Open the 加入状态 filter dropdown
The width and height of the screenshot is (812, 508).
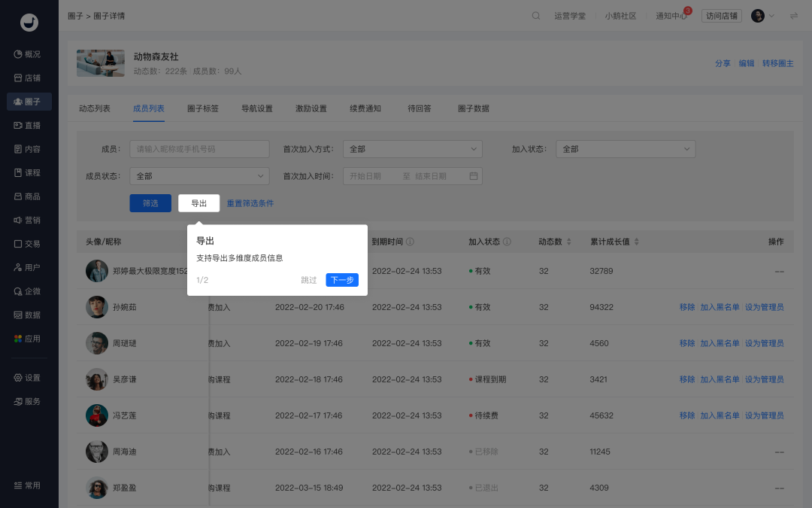coord(626,149)
